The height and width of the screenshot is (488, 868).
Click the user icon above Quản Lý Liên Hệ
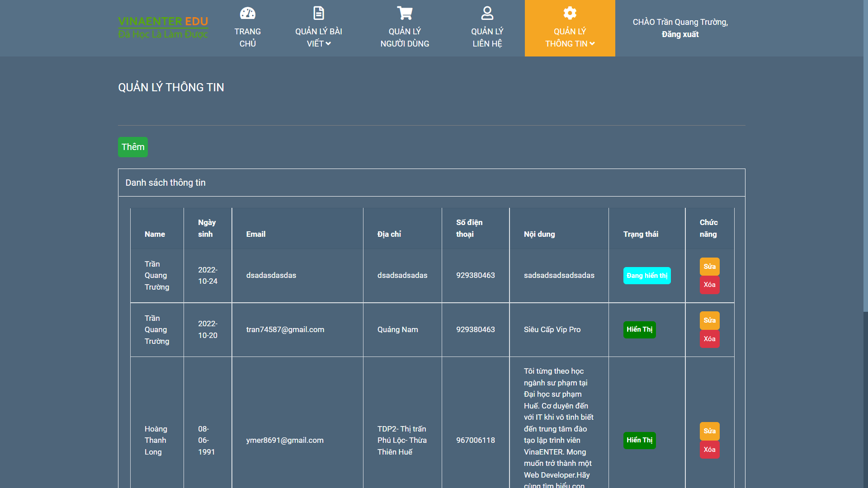click(x=487, y=13)
